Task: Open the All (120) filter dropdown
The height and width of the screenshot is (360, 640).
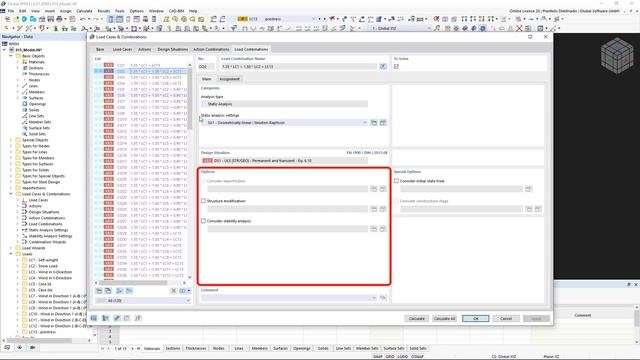Action: point(143,300)
